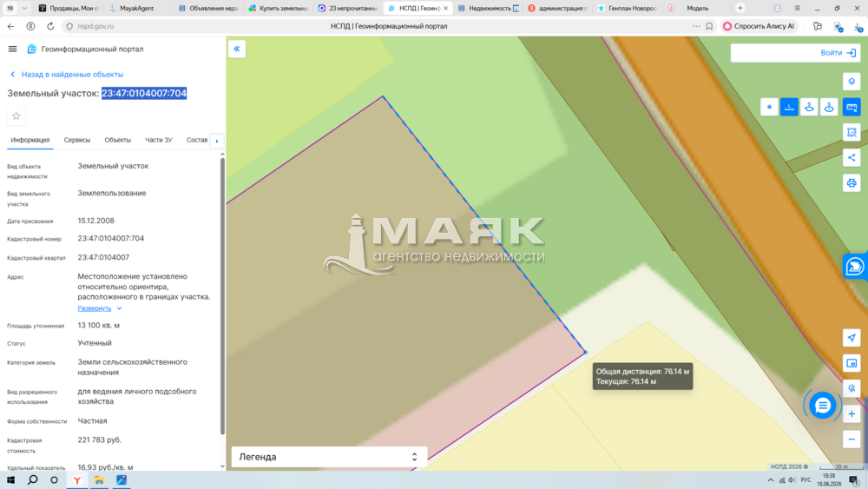The width and height of the screenshot is (868, 489).
Task: Click the map search-zoom tool icon
Action: point(852,388)
